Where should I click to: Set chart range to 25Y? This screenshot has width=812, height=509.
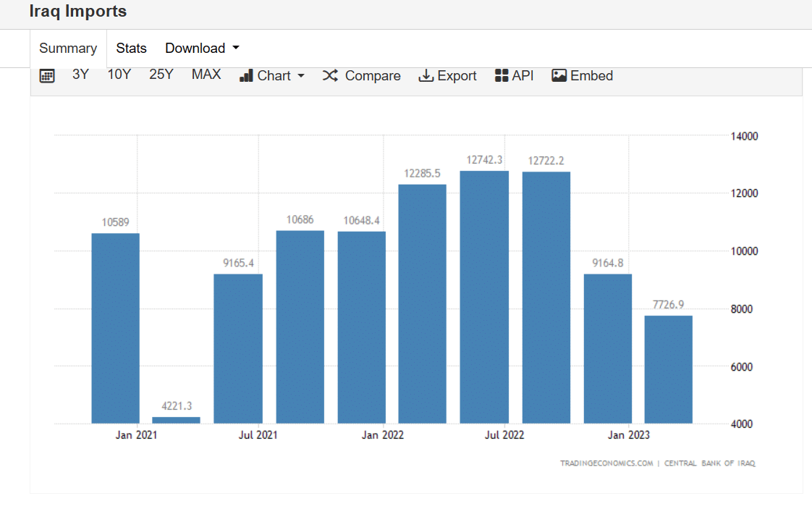coord(161,75)
